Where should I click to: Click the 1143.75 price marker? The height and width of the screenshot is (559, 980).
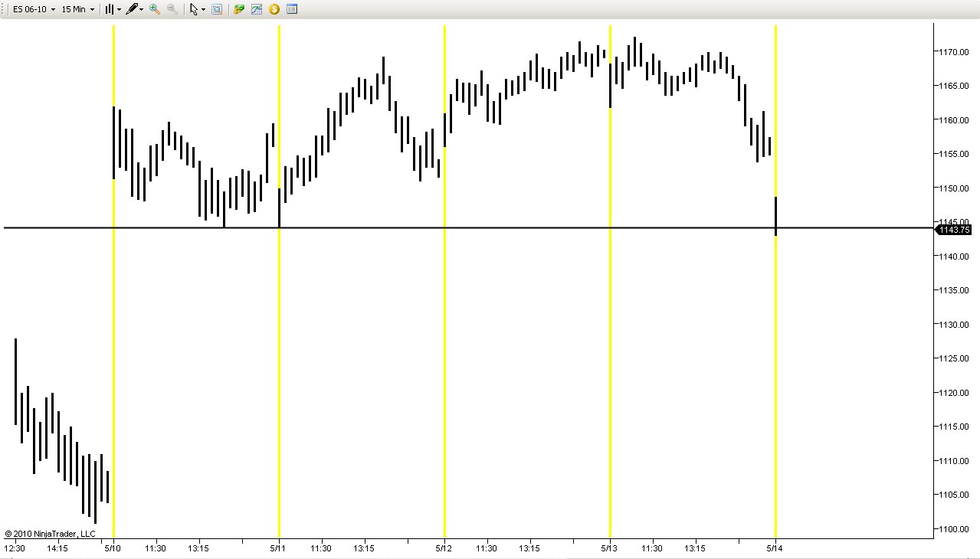click(954, 229)
